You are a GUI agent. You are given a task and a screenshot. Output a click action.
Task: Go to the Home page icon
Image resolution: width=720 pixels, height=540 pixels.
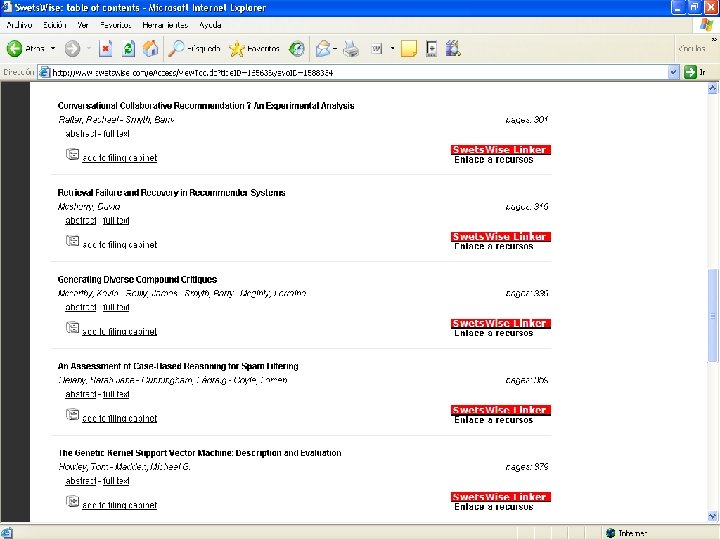pos(151,48)
